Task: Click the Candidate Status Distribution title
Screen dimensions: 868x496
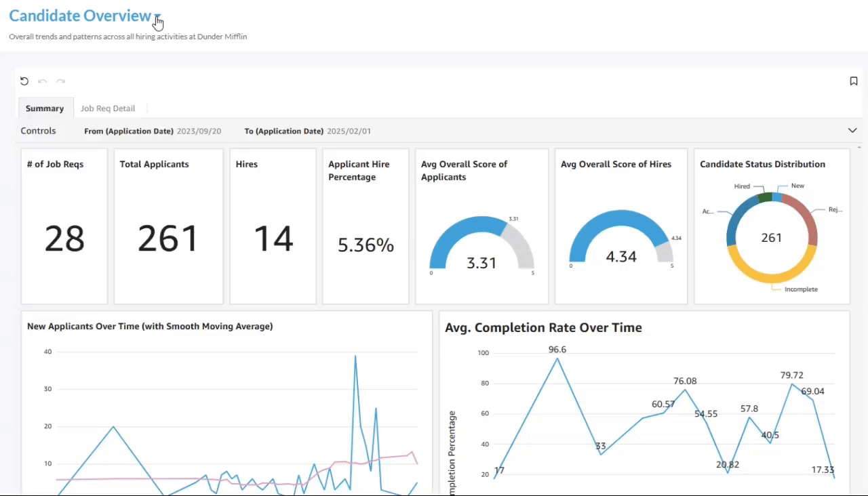Action: coord(762,164)
